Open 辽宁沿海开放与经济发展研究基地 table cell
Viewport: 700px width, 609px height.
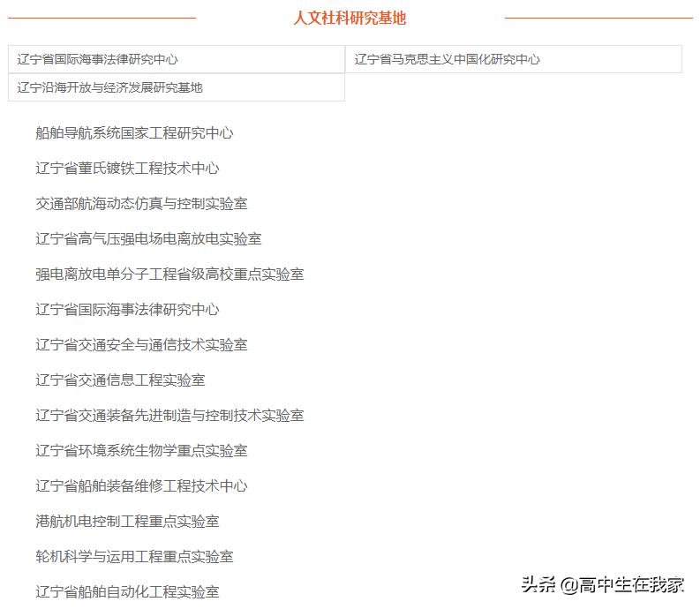(x=177, y=87)
